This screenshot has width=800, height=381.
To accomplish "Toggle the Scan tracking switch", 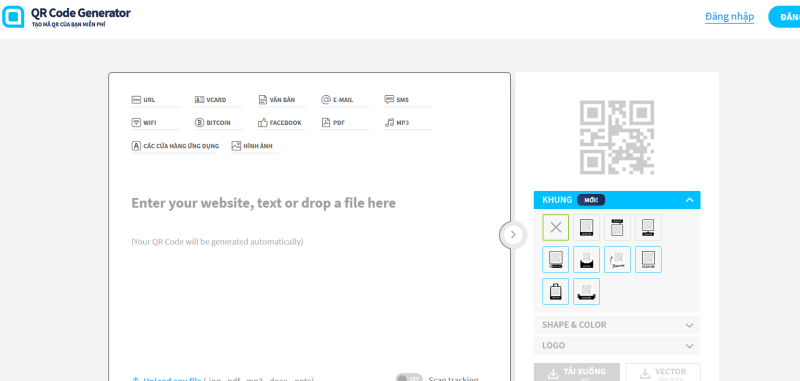I will pyautogui.click(x=409, y=378).
